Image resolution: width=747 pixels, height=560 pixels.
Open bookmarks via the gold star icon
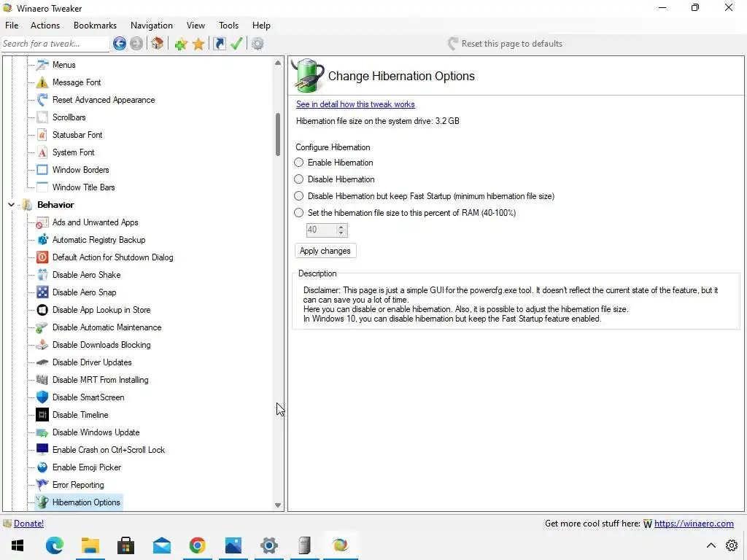(x=198, y=44)
